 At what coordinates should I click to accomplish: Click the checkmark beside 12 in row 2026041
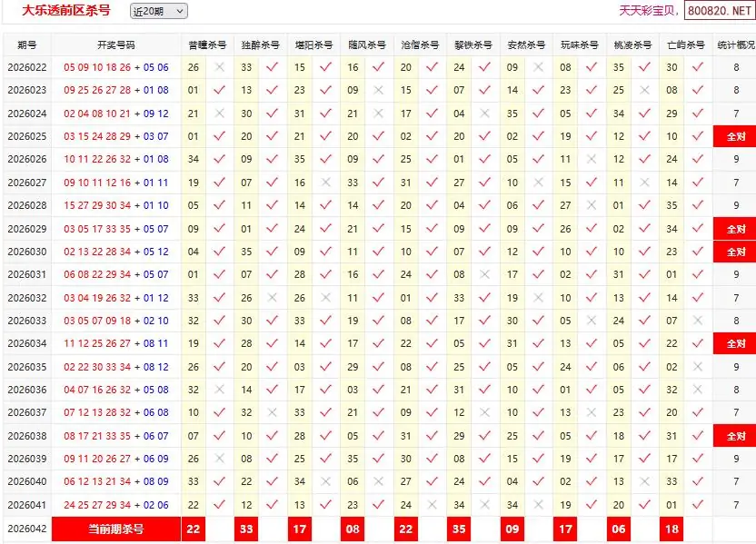click(x=272, y=505)
